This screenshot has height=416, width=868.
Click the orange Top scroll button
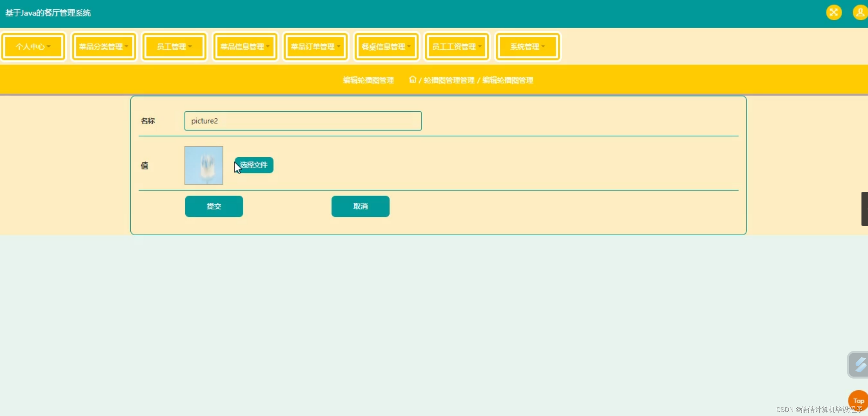click(858, 400)
